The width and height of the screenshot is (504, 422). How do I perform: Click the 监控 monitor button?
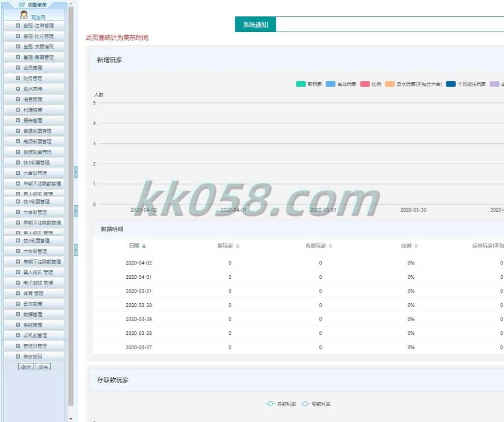43,367
